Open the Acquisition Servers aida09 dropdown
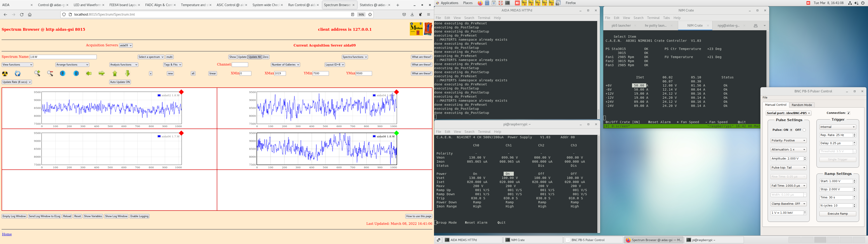Viewport: 868px width, 244px height. [x=126, y=45]
